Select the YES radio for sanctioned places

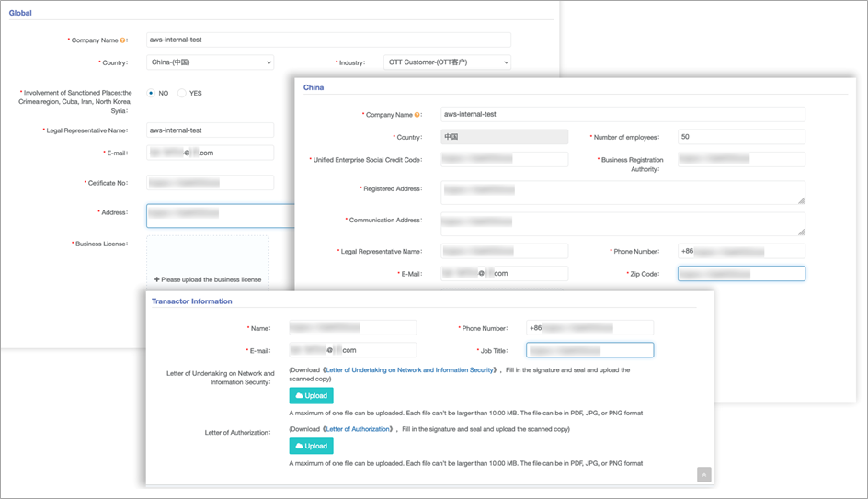coord(181,93)
